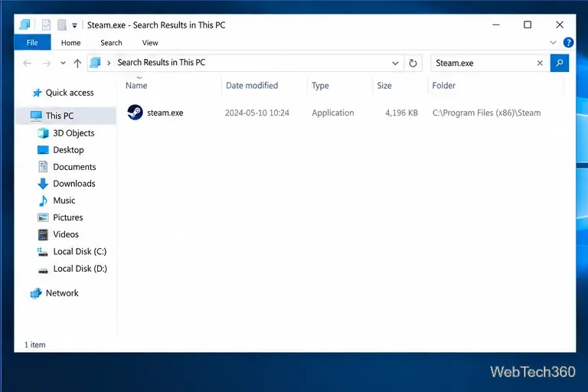The height and width of the screenshot is (392, 588).
Task: Click the Pictures icon in sidebar
Action: pos(43,217)
